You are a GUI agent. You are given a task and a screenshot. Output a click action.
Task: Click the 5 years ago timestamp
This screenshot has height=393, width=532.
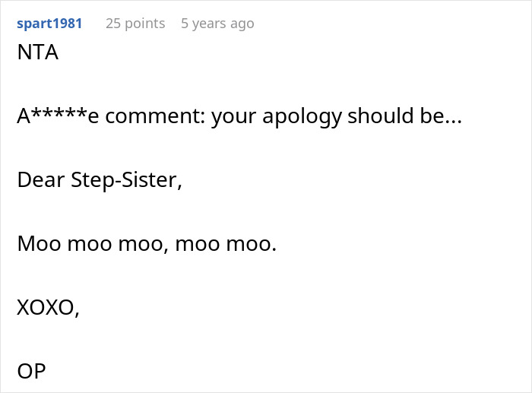pos(217,24)
